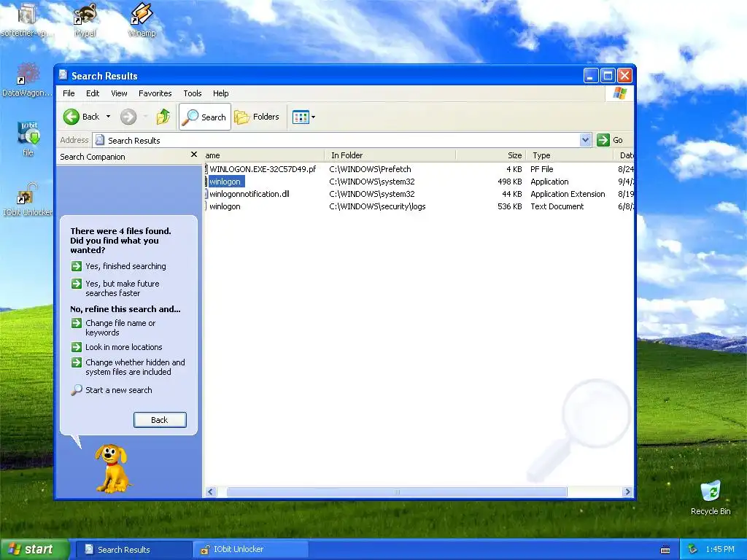Open the View menu
Screen dimensions: 747x560
click(x=119, y=93)
